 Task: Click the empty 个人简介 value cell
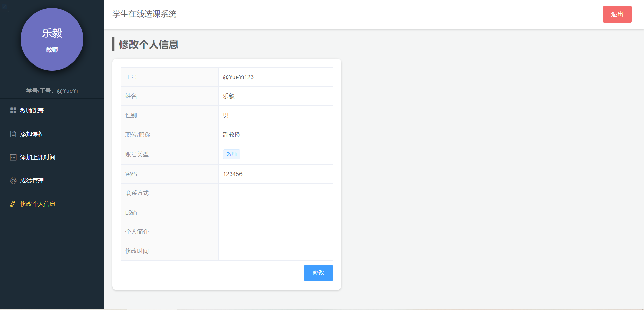(x=276, y=232)
